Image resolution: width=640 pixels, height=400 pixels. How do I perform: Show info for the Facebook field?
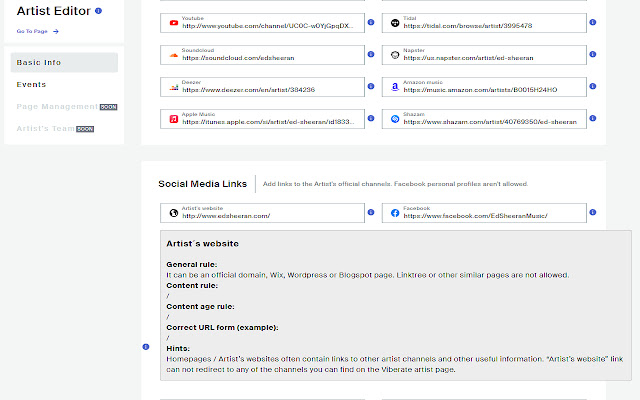click(x=593, y=212)
